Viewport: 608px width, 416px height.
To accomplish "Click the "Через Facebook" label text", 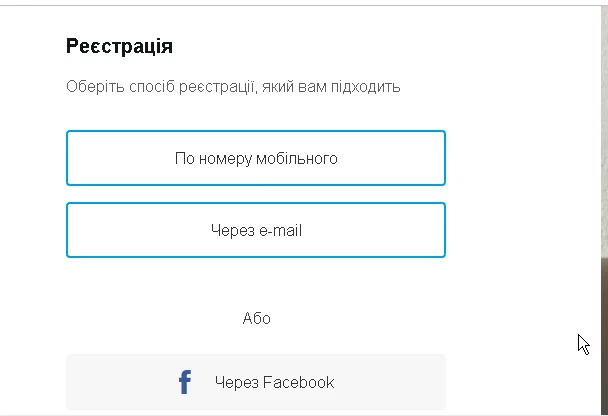I will [x=274, y=382].
